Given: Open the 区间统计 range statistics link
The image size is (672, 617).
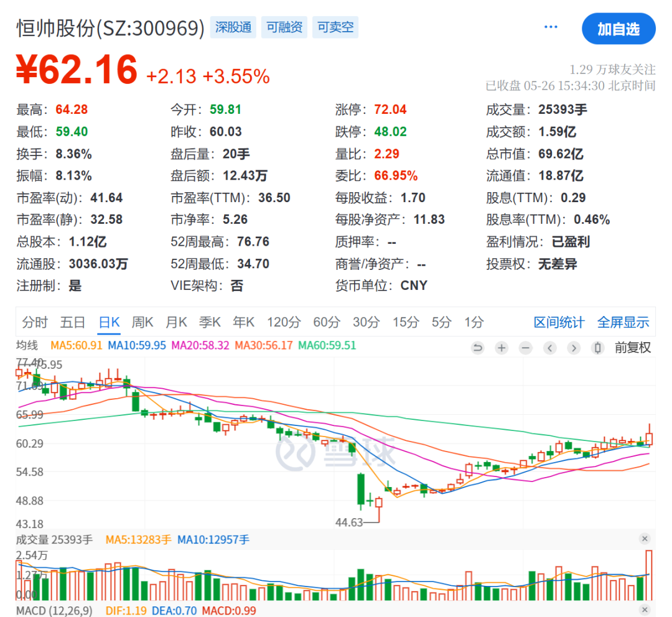Looking at the screenshot, I should point(559,322).
